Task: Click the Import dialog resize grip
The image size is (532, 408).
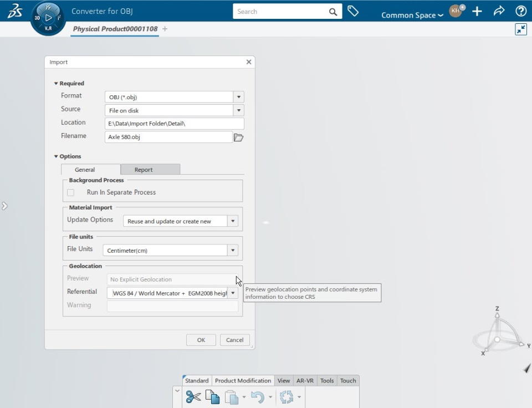Action: pyautogui.click(x=252, y=346)
